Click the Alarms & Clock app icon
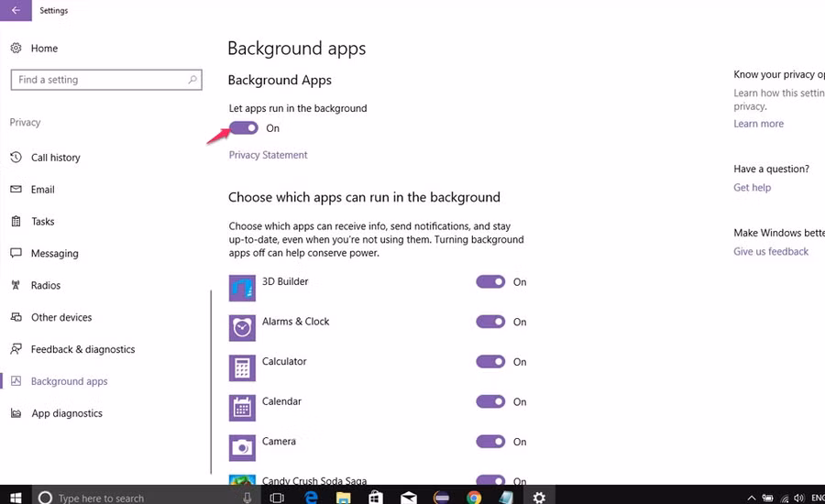Viewport: 825px width, 504px height. point(242,328)
